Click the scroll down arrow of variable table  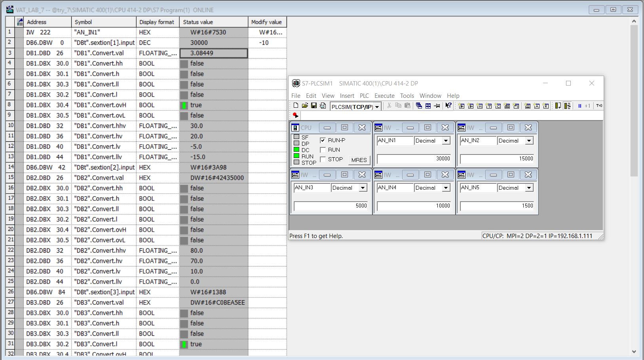634,351
